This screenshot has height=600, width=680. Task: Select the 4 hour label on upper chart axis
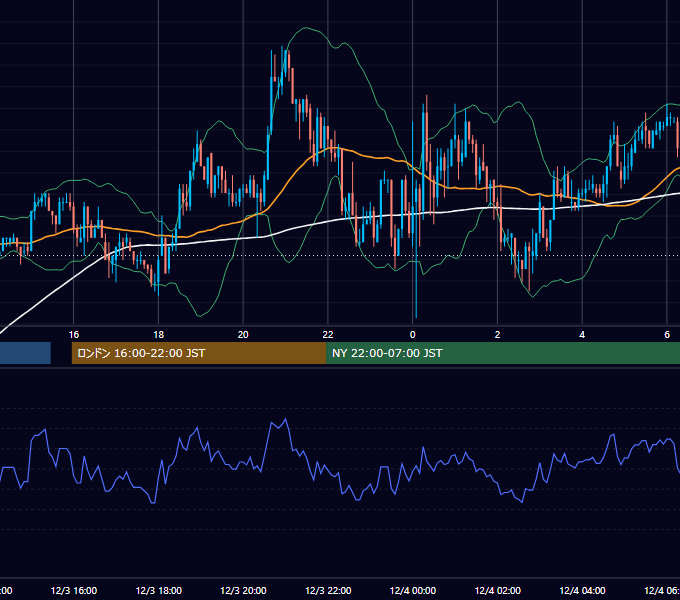[x=582, y=335]
